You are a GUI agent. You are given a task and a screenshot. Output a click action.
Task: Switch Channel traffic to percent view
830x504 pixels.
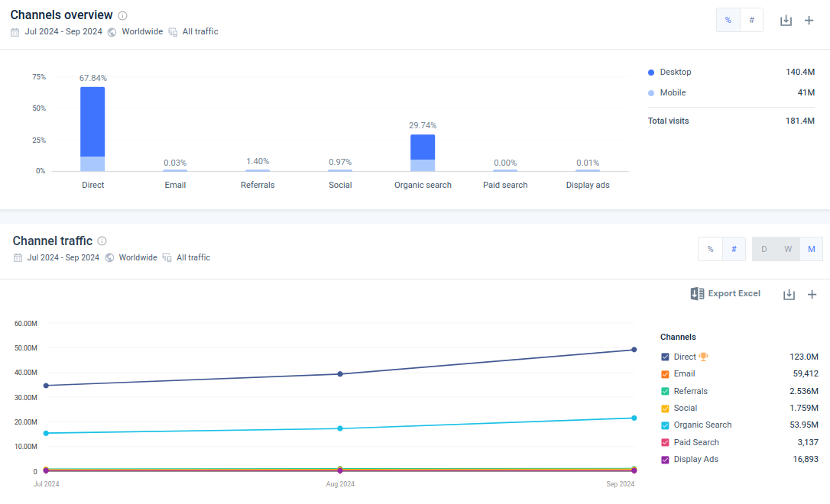[x=710, y=249]
